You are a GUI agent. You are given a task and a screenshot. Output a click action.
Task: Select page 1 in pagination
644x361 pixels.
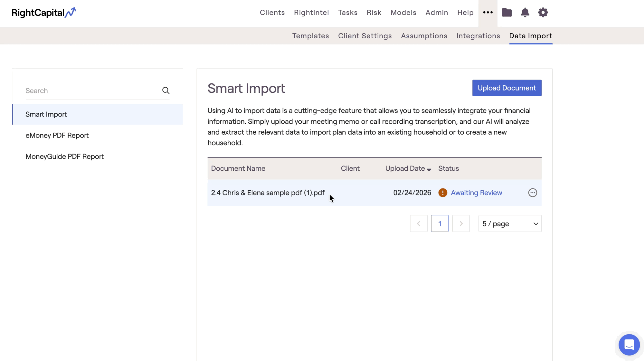(440, 223)
